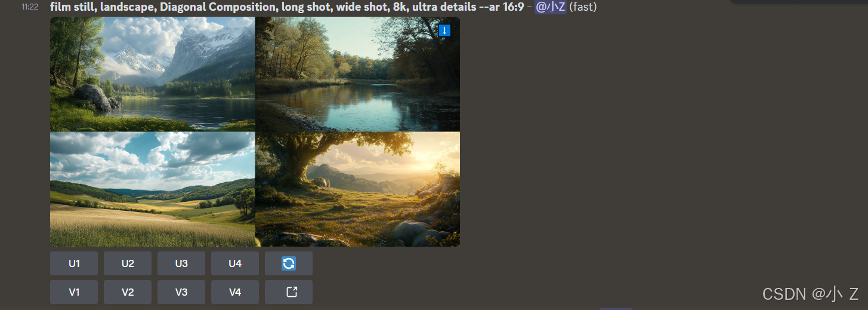Screen dimensions: 868x310
Task: Select U4 to upscale fourth image
Action: (x=235, y=263)
